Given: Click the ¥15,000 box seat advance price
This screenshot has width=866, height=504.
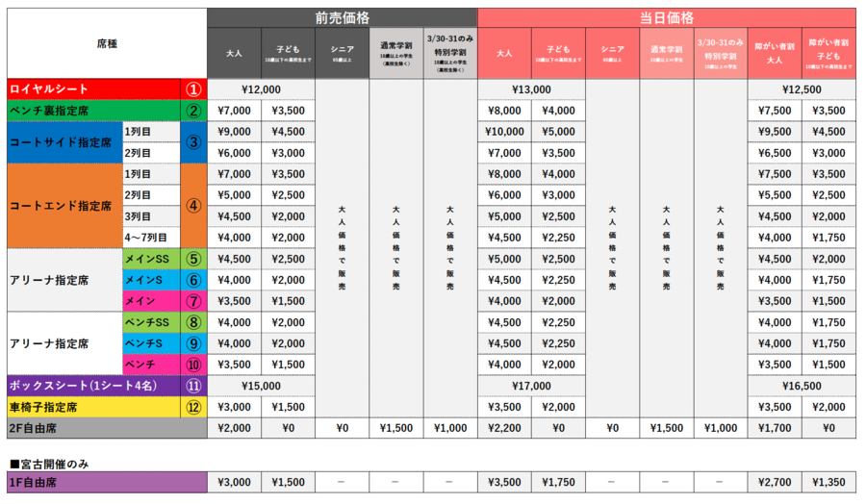Looking at the screenshot, I should [x=261, y=385].
